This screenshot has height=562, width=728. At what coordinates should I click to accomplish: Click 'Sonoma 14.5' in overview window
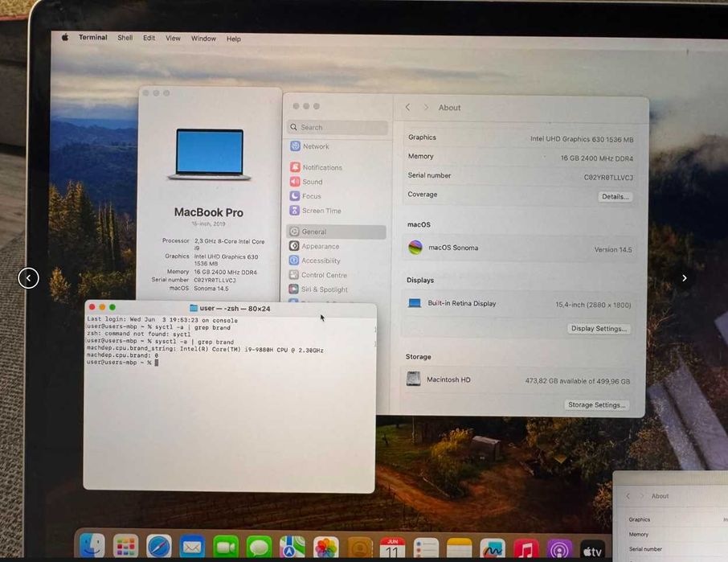point(211,289)
